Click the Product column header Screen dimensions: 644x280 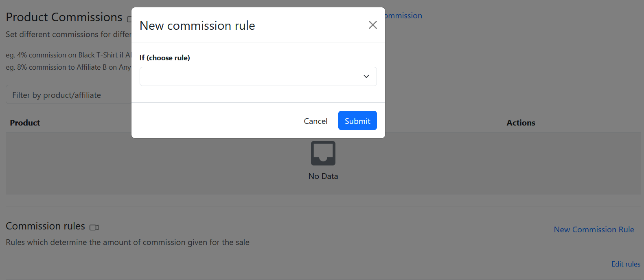[25, 123]
